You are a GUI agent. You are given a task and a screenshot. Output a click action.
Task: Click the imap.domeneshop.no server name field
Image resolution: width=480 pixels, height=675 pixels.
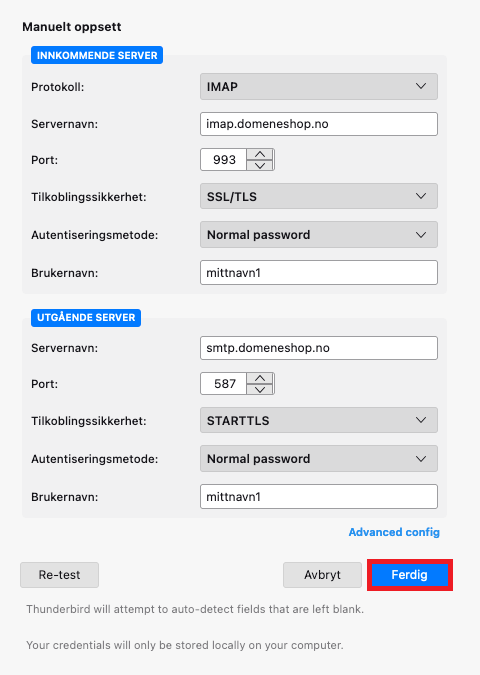[x=319, y=124]
